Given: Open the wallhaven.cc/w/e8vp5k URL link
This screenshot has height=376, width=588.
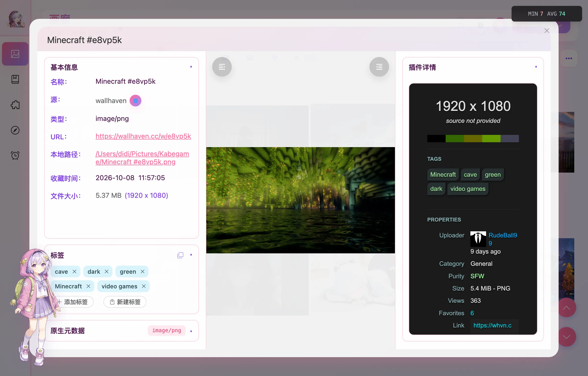Looking at the screenshot, I should pyautogui.click(x=143, y=136).
